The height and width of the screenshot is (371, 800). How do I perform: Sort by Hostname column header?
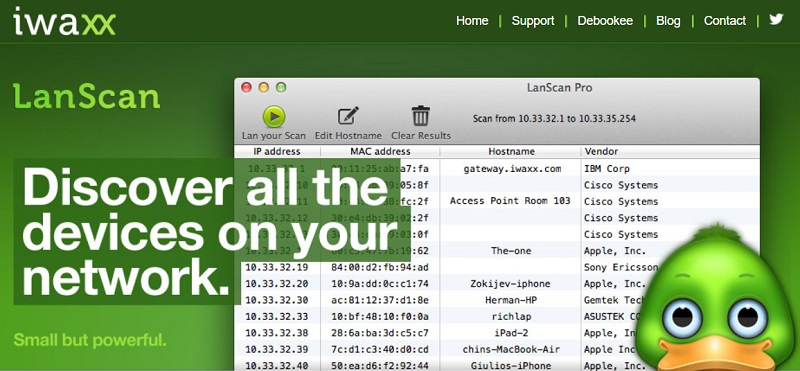511,152
